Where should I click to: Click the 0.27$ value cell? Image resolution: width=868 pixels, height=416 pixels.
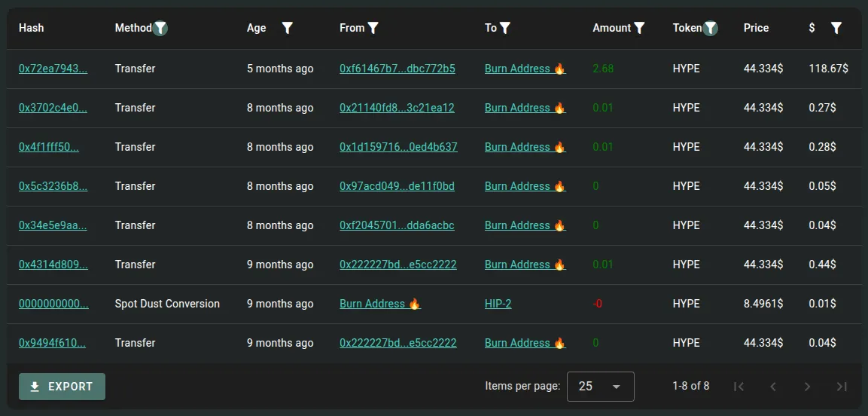(823, 108)
